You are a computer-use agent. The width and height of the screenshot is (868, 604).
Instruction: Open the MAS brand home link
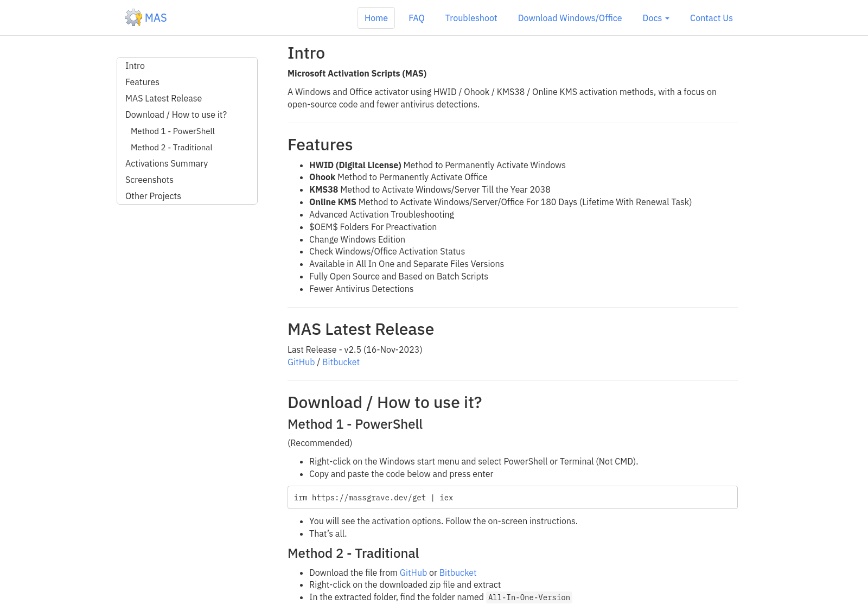point(146,18)
